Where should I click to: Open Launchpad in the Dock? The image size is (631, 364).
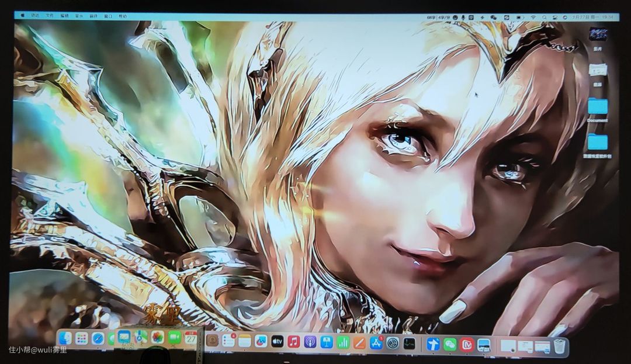pos(82,339)
